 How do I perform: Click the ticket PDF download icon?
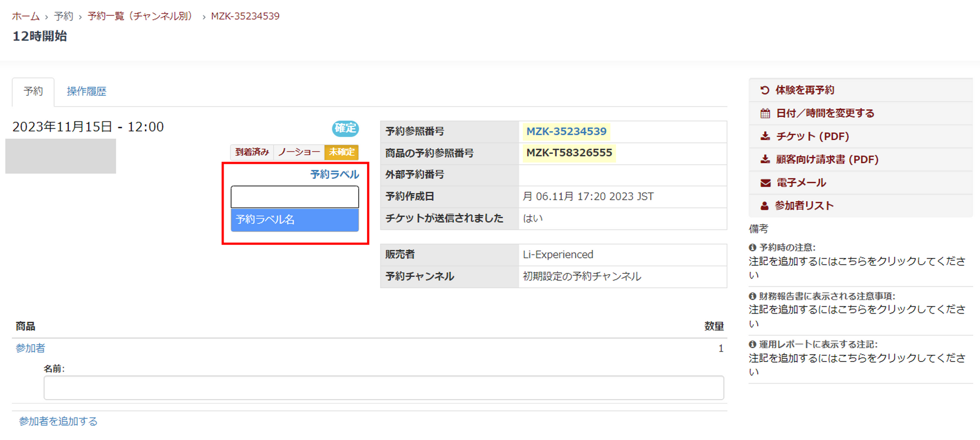tap(765, 136)
